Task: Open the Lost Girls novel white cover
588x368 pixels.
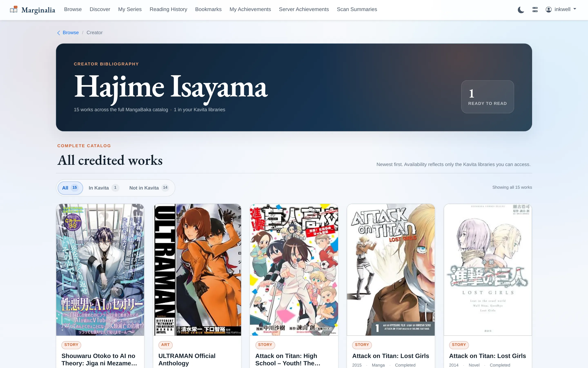Action: click(488, 270)
